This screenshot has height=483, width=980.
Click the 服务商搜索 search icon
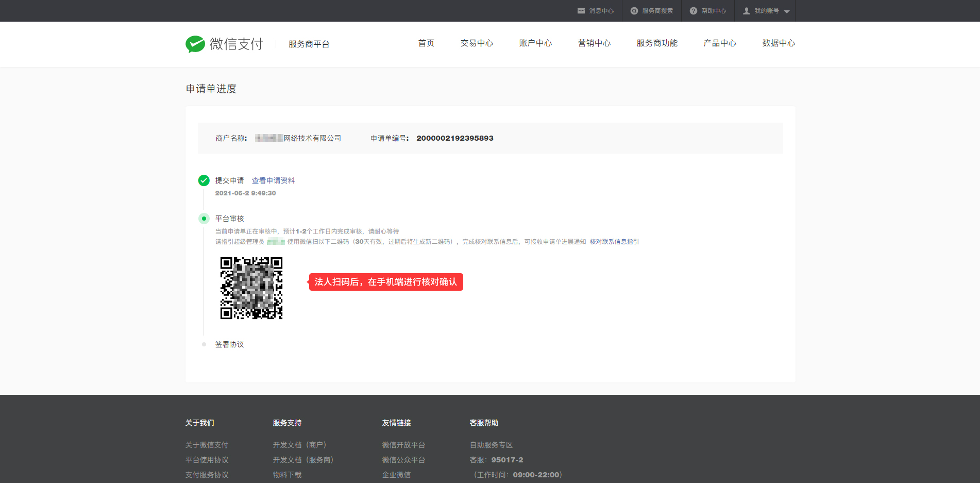634,11
